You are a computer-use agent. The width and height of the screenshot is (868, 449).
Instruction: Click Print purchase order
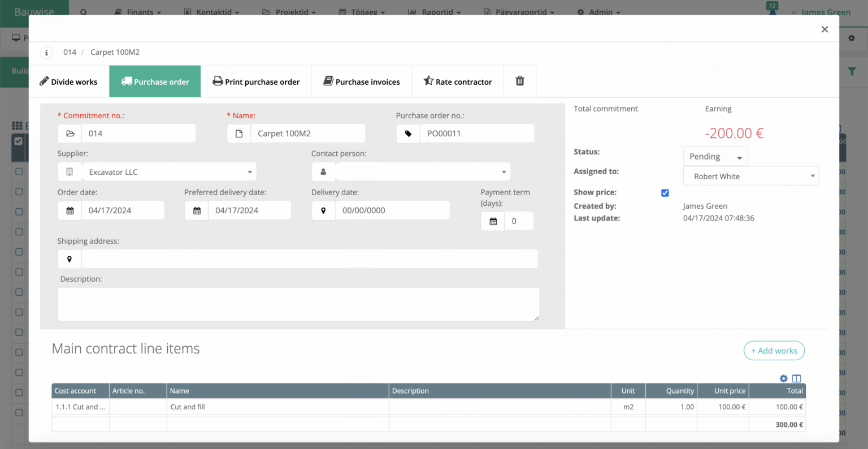tap(256, 82)
